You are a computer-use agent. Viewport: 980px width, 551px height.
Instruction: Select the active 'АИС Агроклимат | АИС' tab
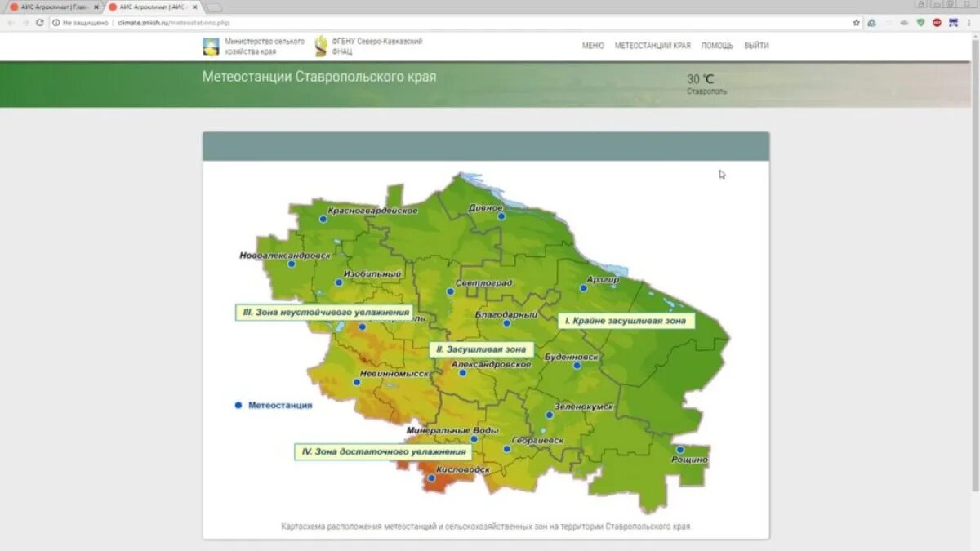153,7
